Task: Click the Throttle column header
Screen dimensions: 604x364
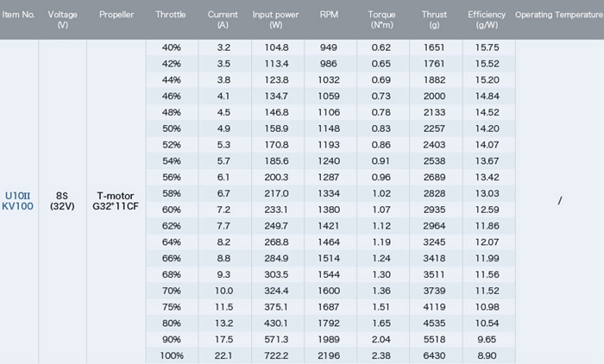Action: 171,15
